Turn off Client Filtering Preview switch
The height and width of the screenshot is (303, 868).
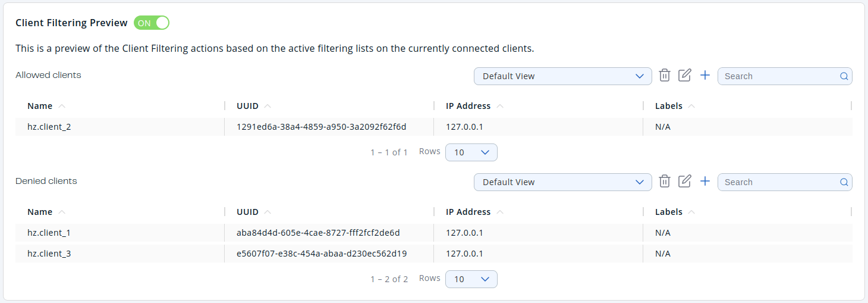(152, 23)
